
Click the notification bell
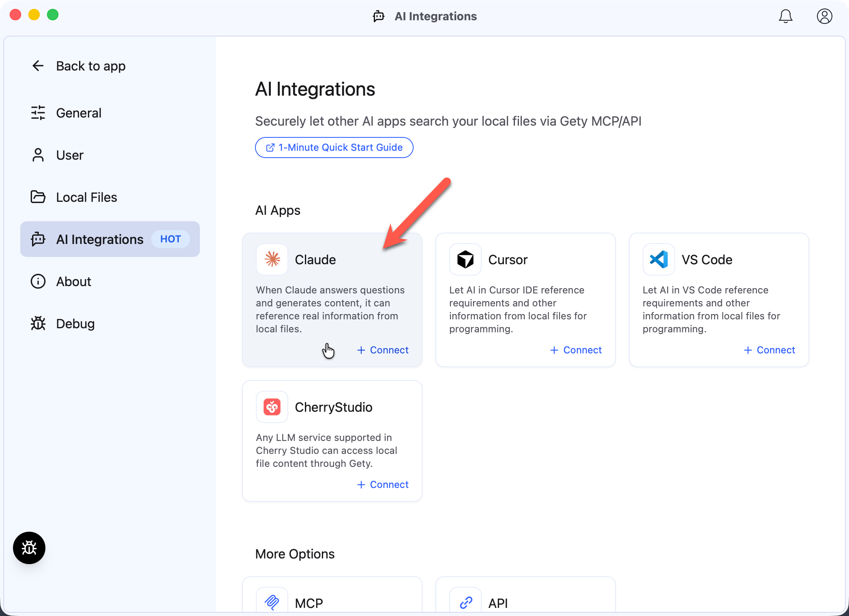(785, 16)
